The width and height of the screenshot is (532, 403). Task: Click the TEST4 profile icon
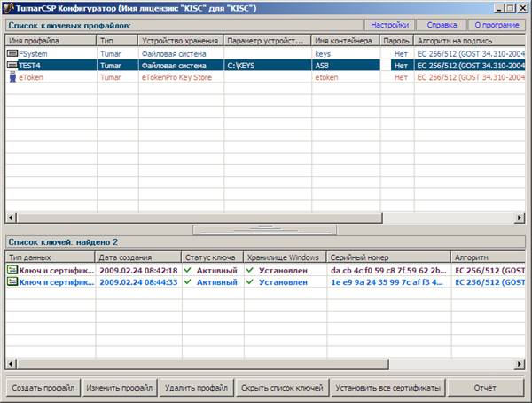coord(12,65)
